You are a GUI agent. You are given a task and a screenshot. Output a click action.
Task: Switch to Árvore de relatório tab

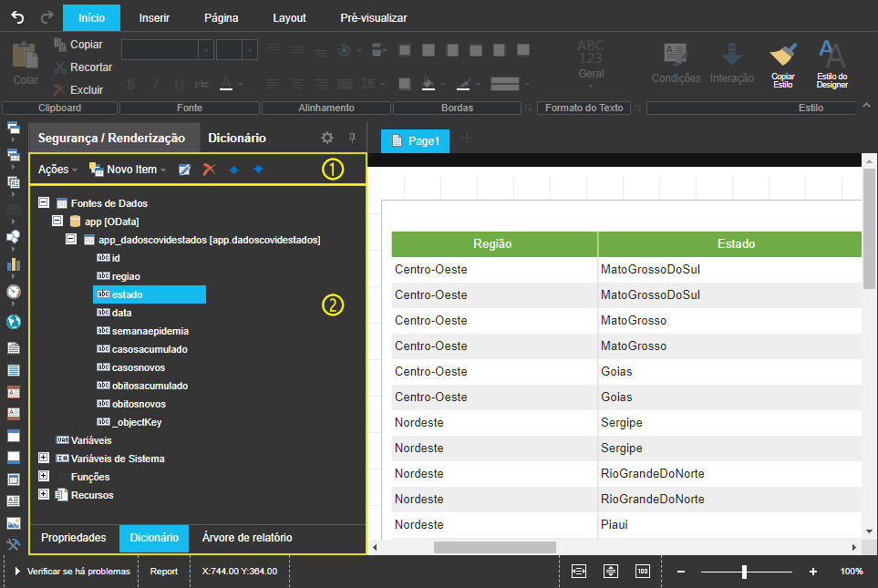(x=247, y=538)
